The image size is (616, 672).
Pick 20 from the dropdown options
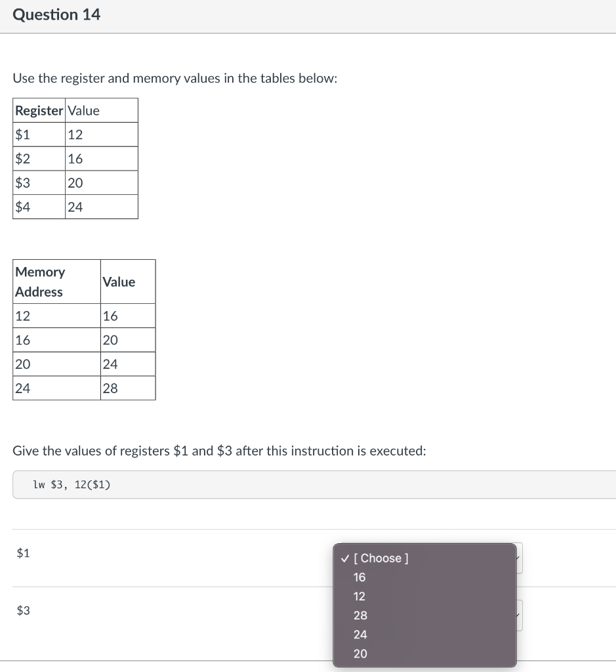[x=359, y=654]
